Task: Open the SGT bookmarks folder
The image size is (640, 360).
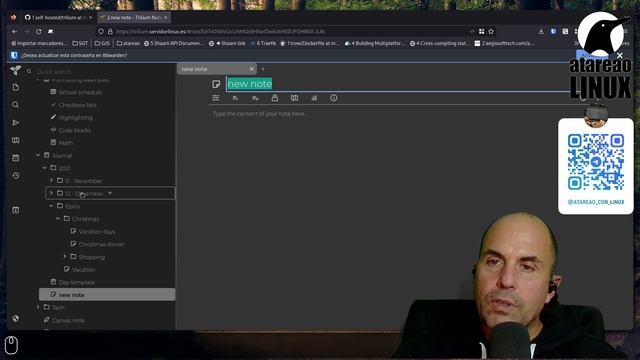Action: tap(80, 43)
